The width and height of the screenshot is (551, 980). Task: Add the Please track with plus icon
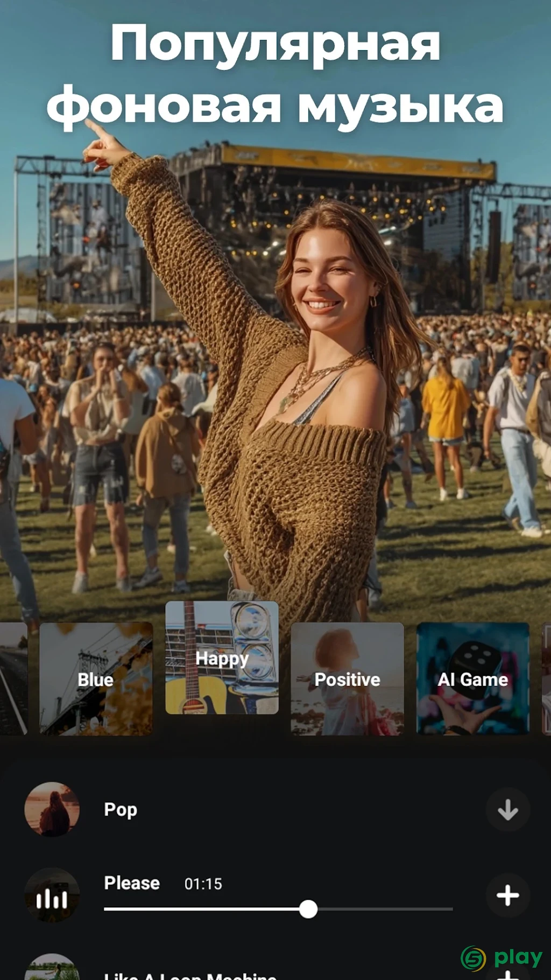pos(507,895)
